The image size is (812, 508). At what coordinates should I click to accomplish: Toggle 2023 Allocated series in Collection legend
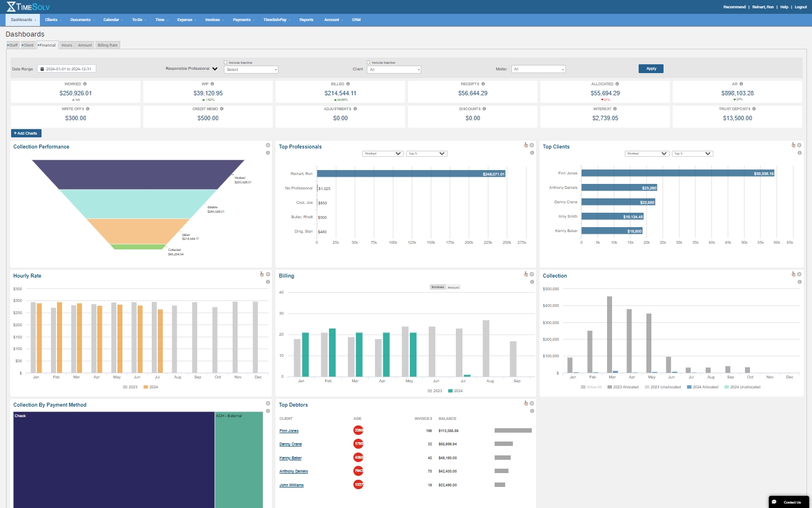[x=623, y=387]
